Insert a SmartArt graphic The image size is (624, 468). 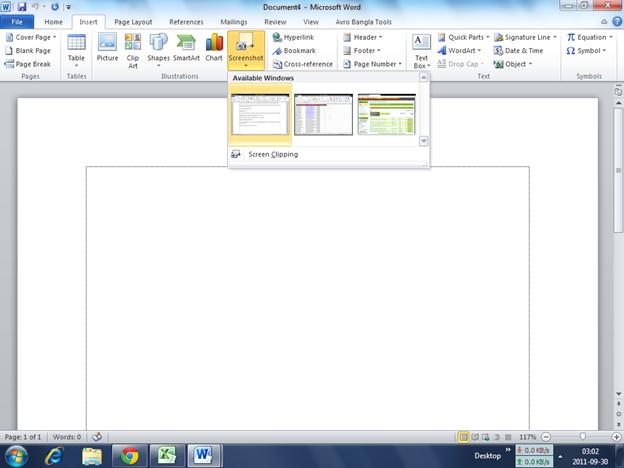(186, 48)
